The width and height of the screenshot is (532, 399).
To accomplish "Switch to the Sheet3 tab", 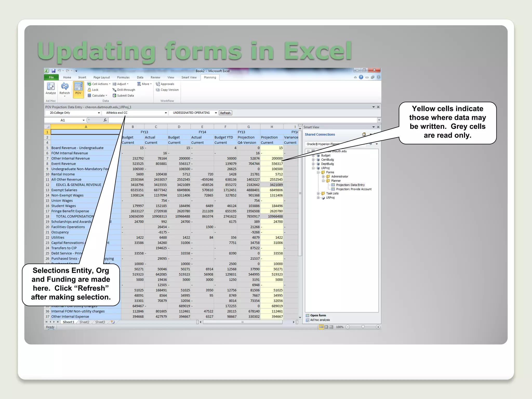I will coord(100,322).
